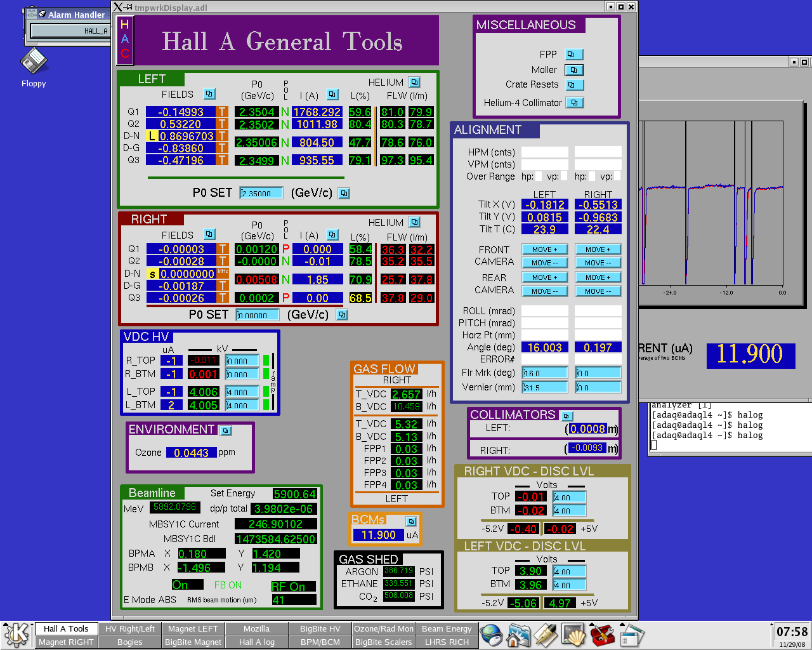The height and width of the screenshot is (650, 812).
Task: Switch to Bogies taskbar entry
Action: (x=130, y=642)
